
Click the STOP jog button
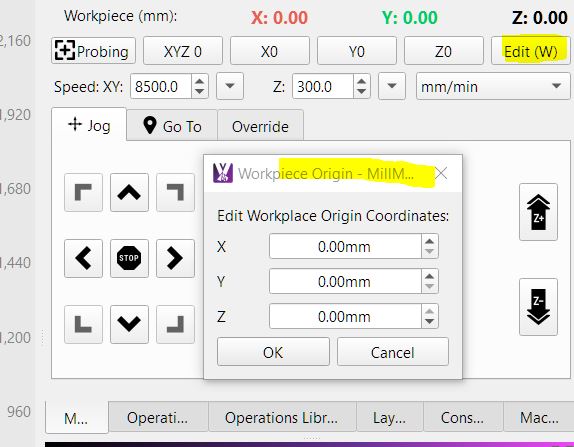129,258
